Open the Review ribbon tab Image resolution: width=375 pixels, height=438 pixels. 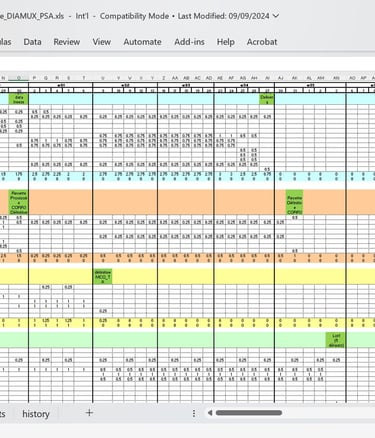point(67,42)
